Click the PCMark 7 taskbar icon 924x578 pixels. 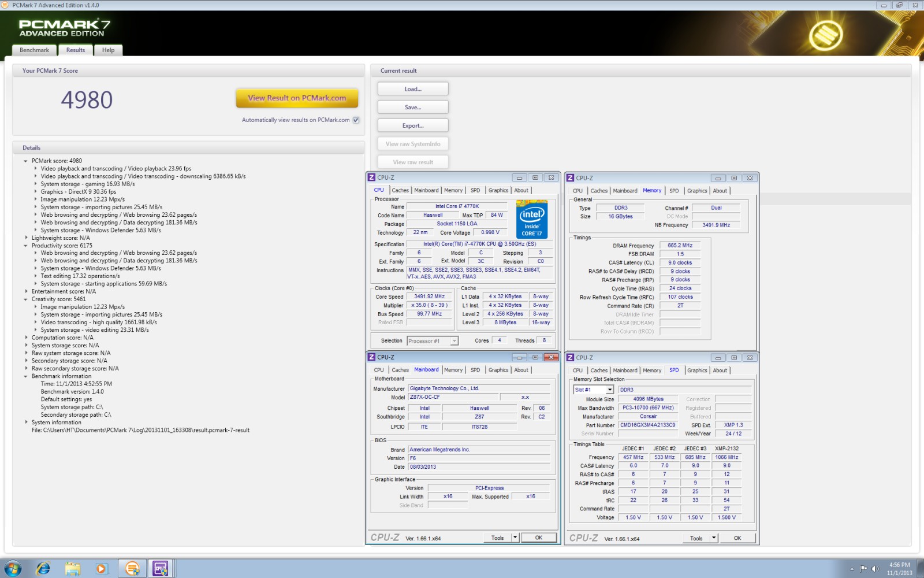[x=132, y=569]
